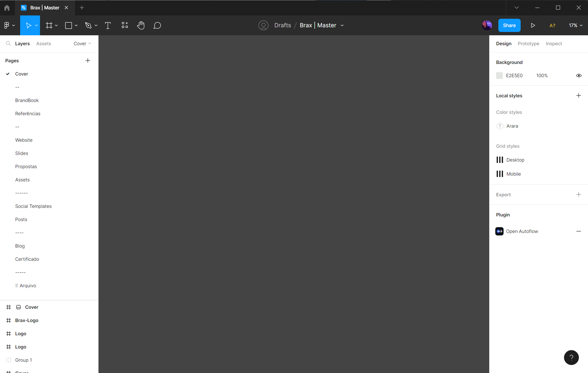This screenshot has width=588, height=373.
Task: Collapse the Cover pages list
Action: pos(82,44)
